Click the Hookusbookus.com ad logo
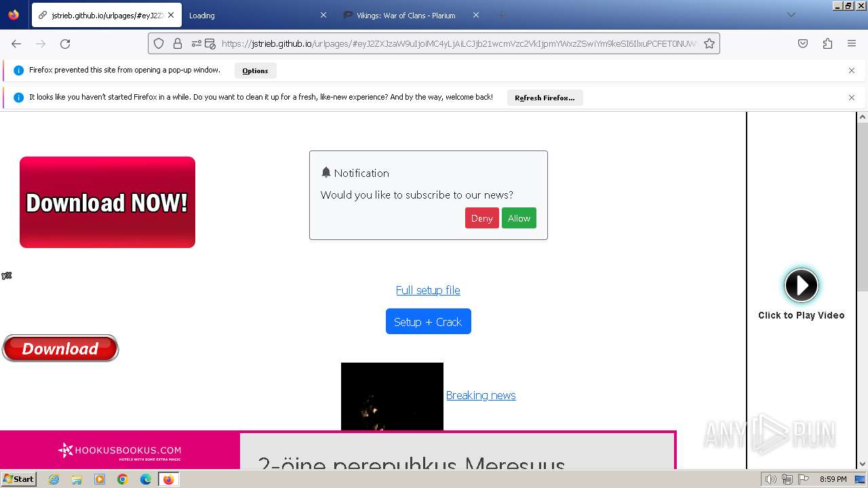The image size is (868, 488). click(x=119, y=450)
